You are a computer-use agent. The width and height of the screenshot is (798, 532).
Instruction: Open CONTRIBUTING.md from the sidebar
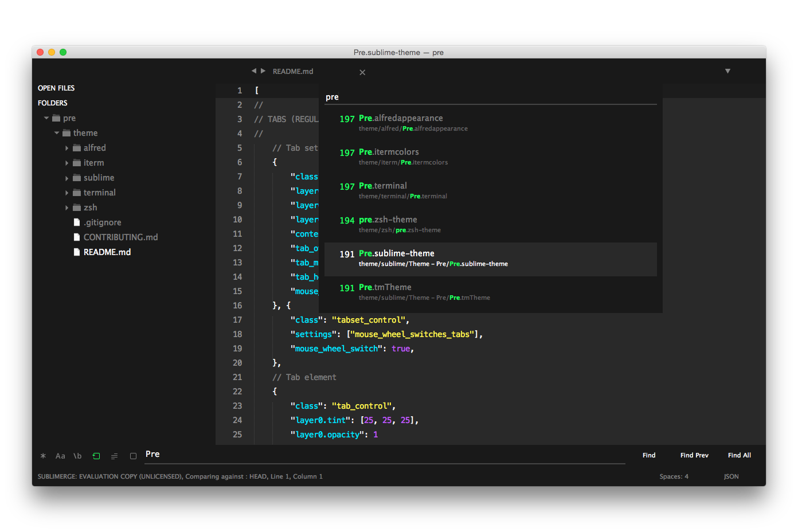[120, 237]
